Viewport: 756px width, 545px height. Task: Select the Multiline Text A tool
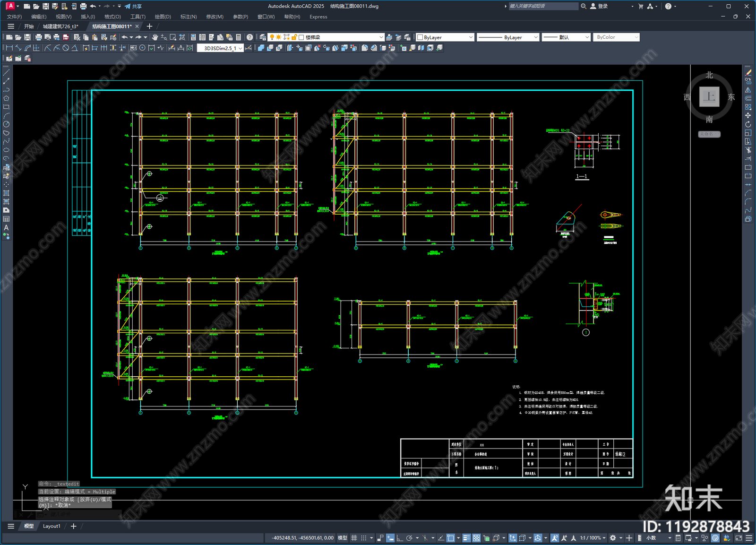6,227
